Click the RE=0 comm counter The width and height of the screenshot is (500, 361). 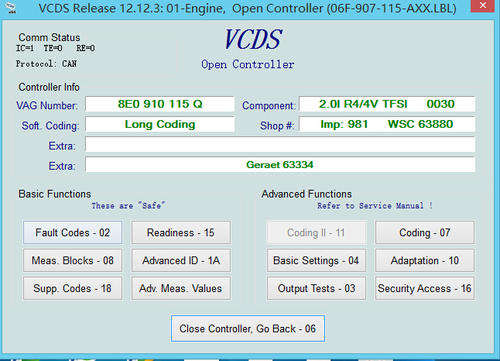click(86, 48)
